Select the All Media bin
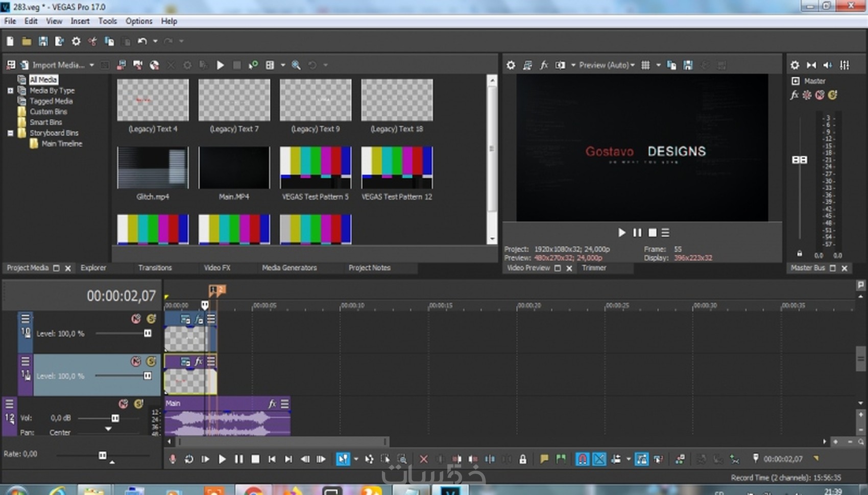This screenshot has height=495, width=868. (43, 80)
